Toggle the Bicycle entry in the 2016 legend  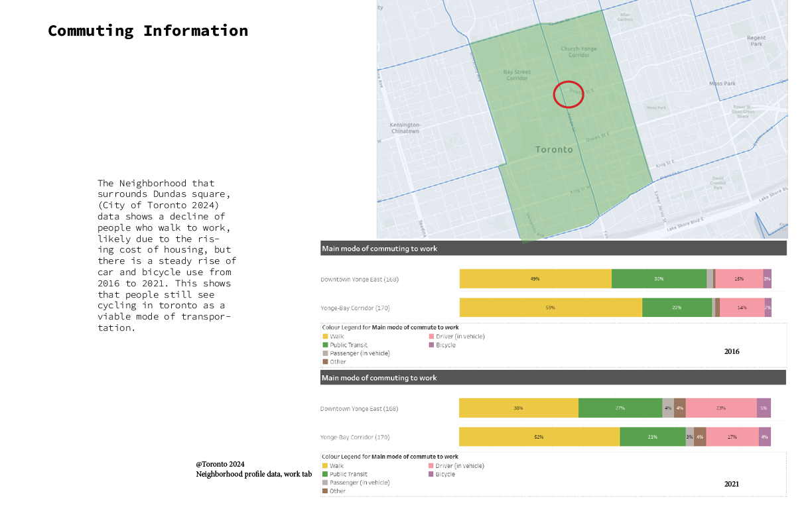tap(431, 345)
